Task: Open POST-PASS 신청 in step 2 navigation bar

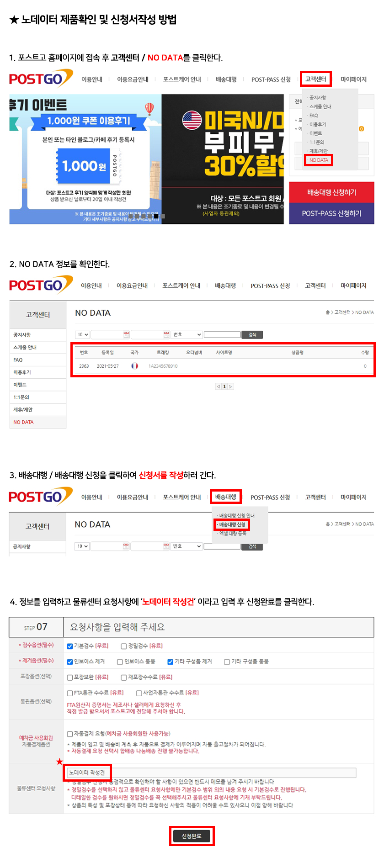Action: 271,286
